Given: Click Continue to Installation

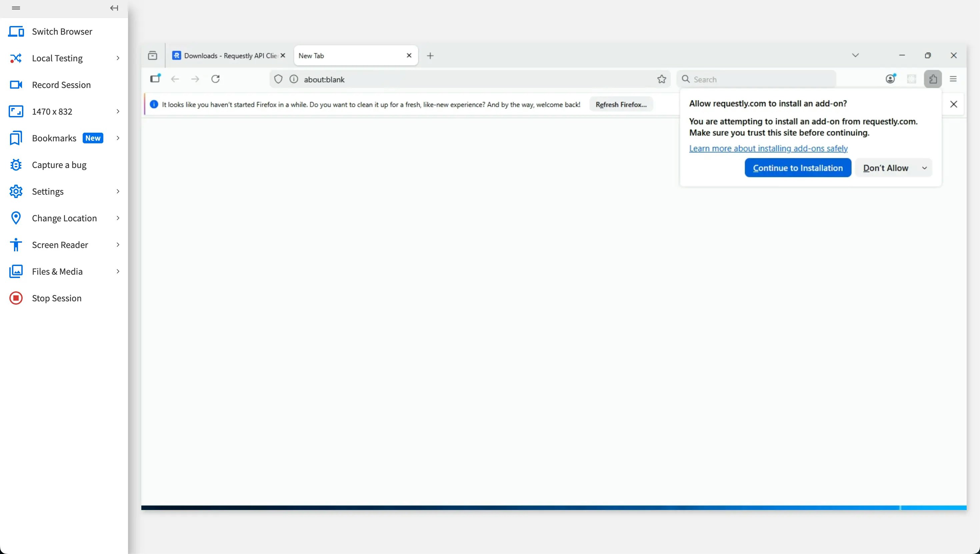Looking at the screenshot, I should [x=797, y=168].
